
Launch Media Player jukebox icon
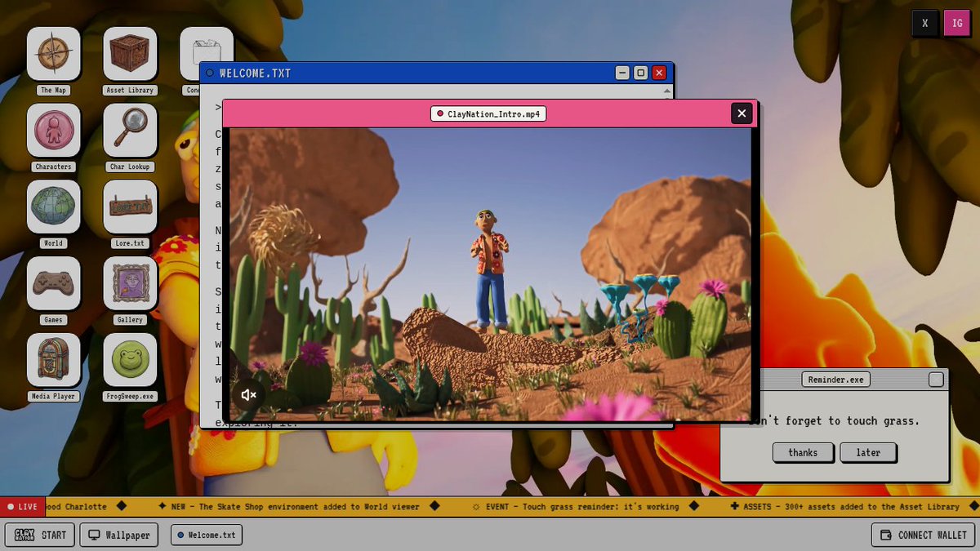pos(54,360)
